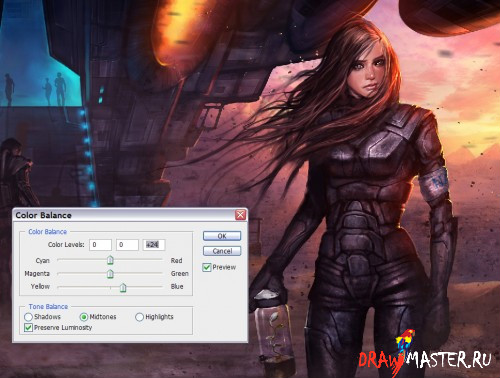Click the Cyan-Red slider handle
Screen dimensions: 500x378
pyautogui.click(x=110, y=260)
